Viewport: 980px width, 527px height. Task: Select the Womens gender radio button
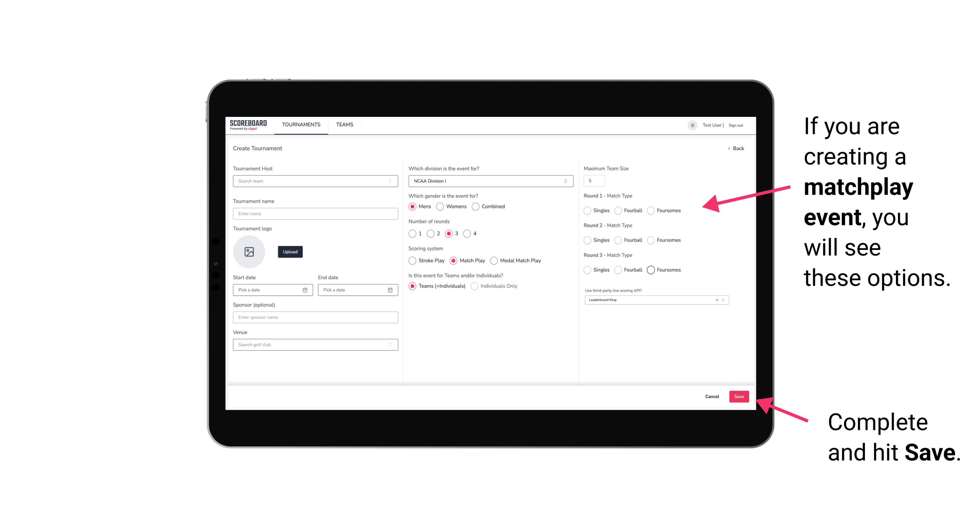pyautogui.click(x=441, y=206)
